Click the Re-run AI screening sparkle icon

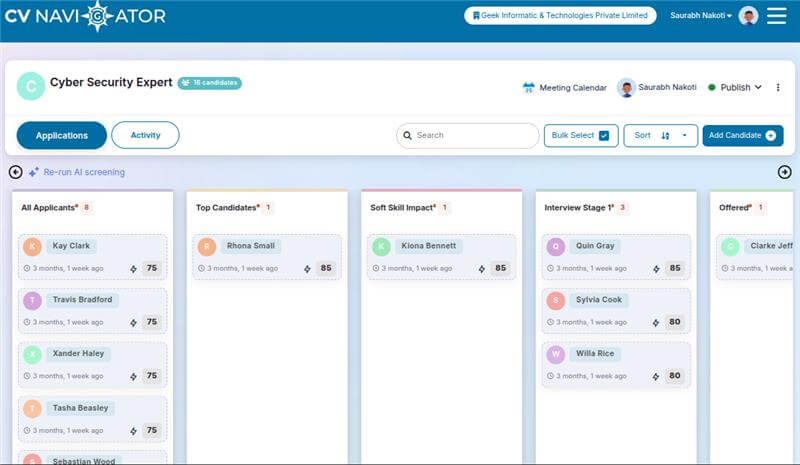pos(33,172)
